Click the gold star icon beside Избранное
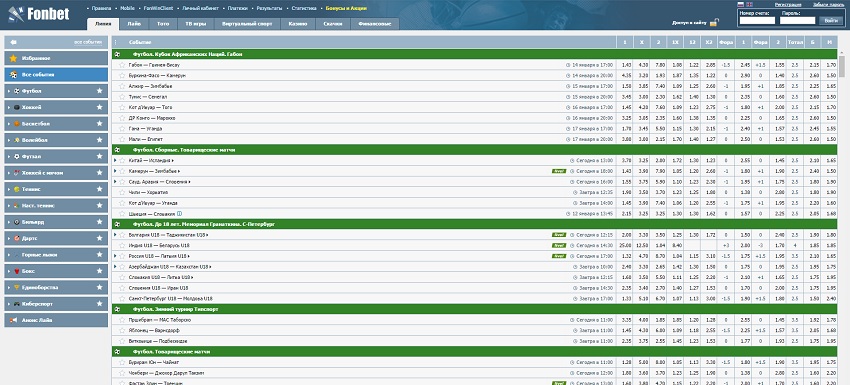The image size is (850, 385). pyautogui.click(x=14, y=59)
